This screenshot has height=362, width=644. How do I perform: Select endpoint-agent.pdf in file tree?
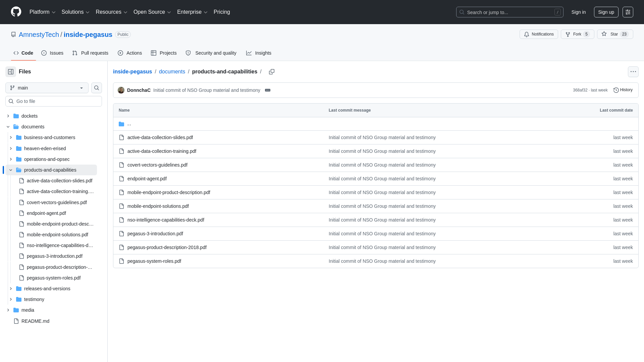pos(46,213)
